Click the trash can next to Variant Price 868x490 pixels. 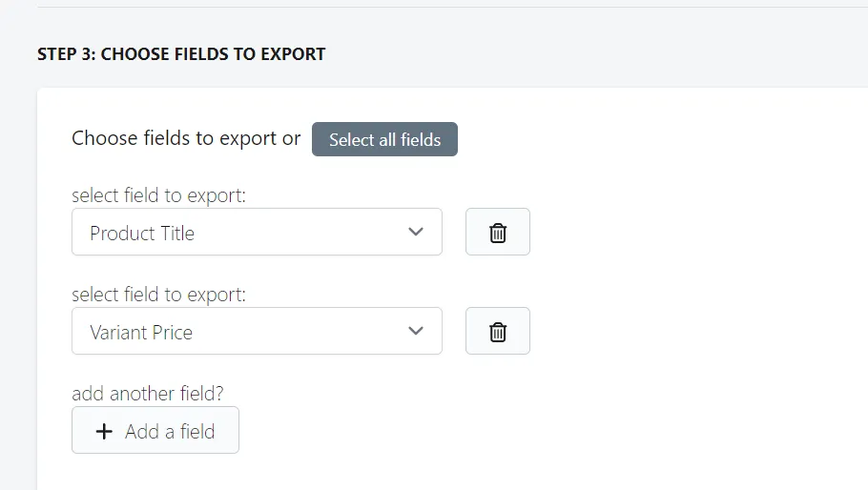tap(498, 332)
